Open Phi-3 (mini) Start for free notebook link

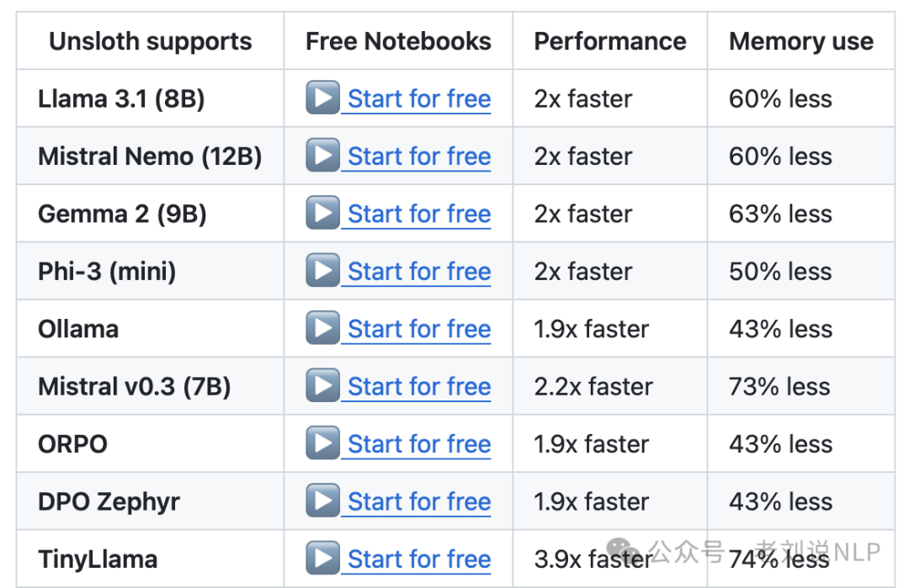tap(419, 271)
